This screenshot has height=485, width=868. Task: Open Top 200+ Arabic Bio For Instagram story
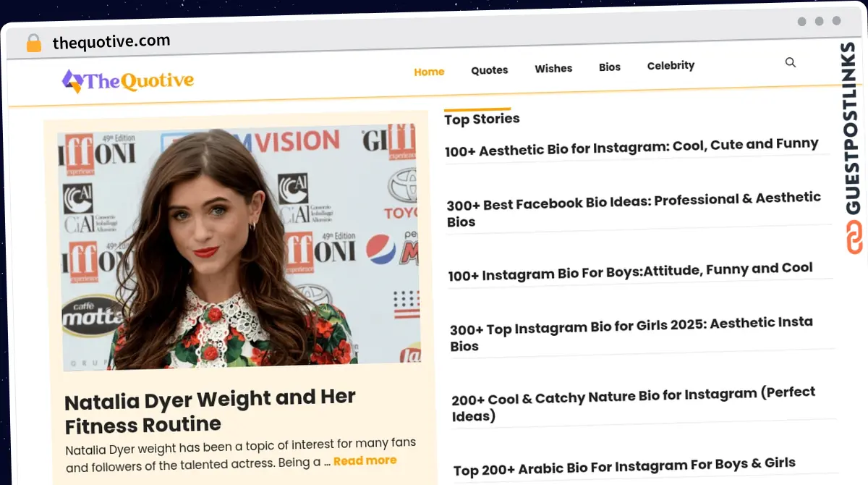624,467
